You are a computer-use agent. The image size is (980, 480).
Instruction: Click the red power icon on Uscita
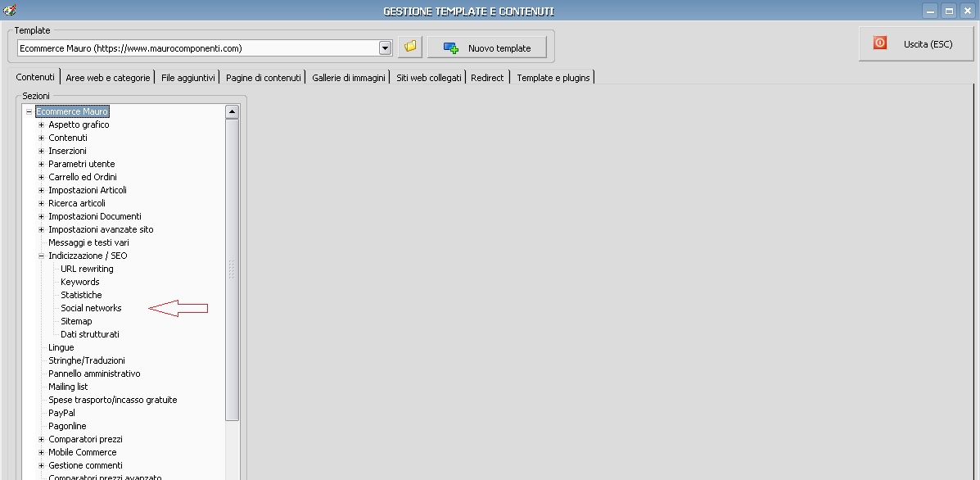[x=879, y=43]
